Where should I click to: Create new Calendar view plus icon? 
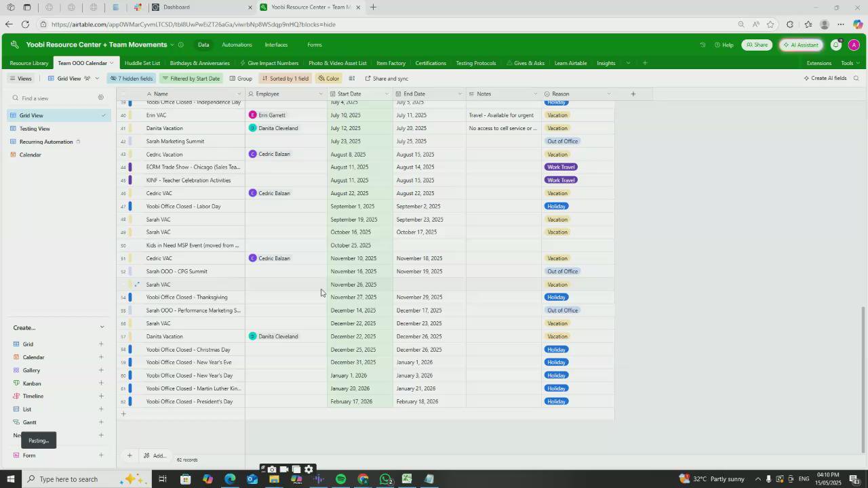(x=101, y=357)
